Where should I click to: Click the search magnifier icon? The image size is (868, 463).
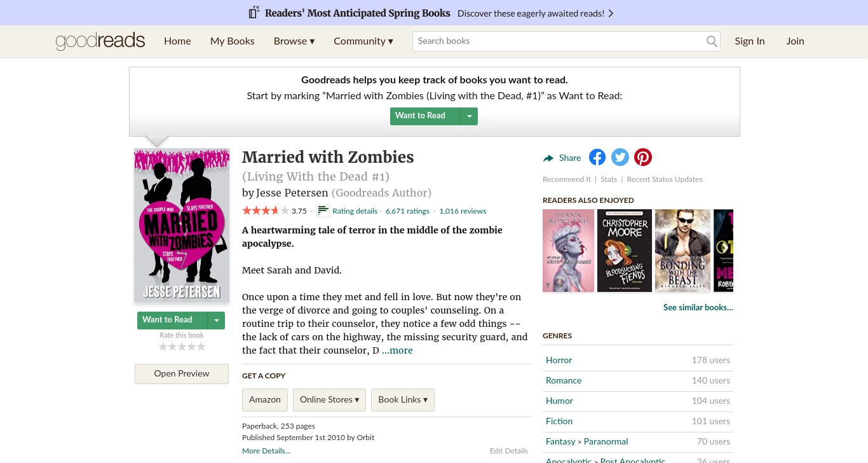tap(712, 41)
